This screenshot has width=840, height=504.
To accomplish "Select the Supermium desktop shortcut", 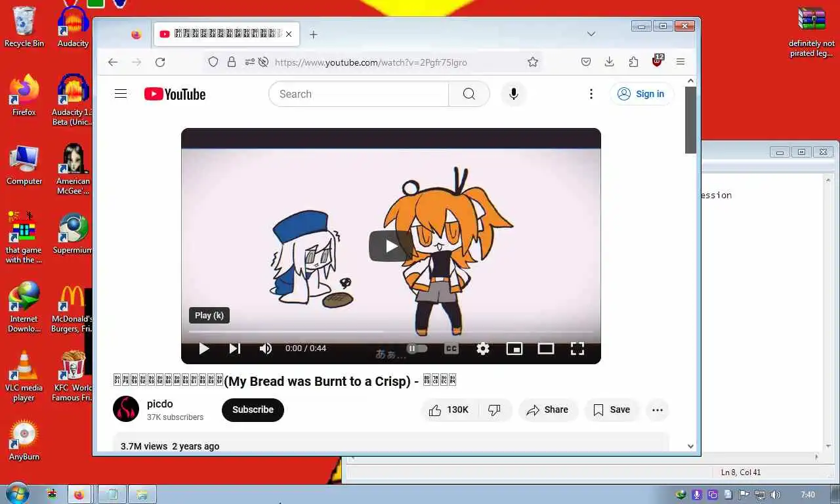I will [x=72, y=234].
